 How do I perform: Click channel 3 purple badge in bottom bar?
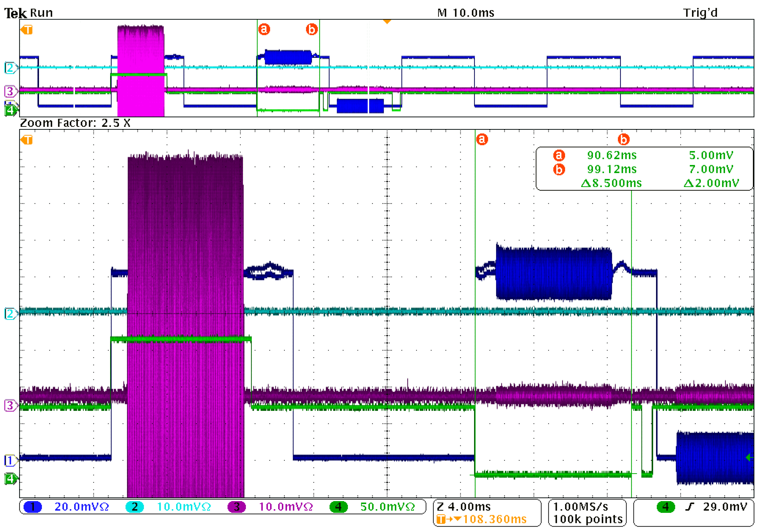(x=237, y=507)
